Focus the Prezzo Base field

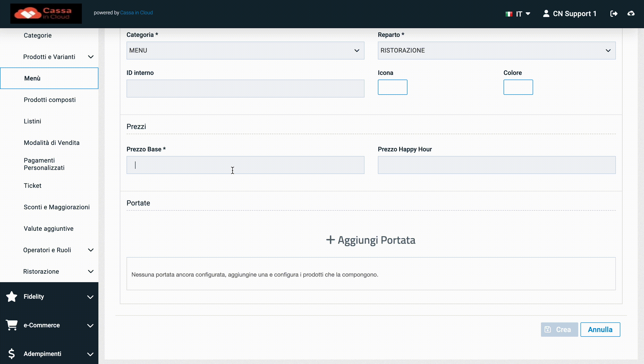tap(245, 165)
